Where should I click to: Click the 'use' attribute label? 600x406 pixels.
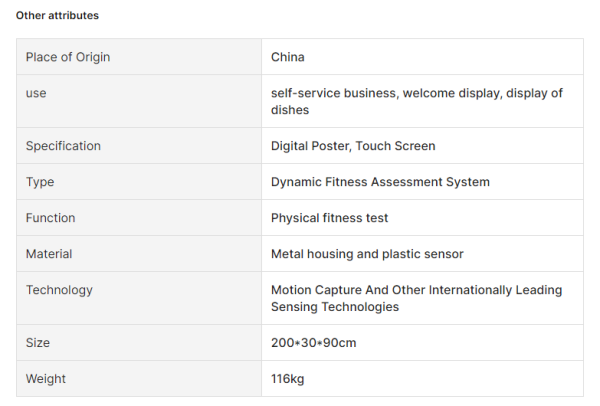coord(36,93)
